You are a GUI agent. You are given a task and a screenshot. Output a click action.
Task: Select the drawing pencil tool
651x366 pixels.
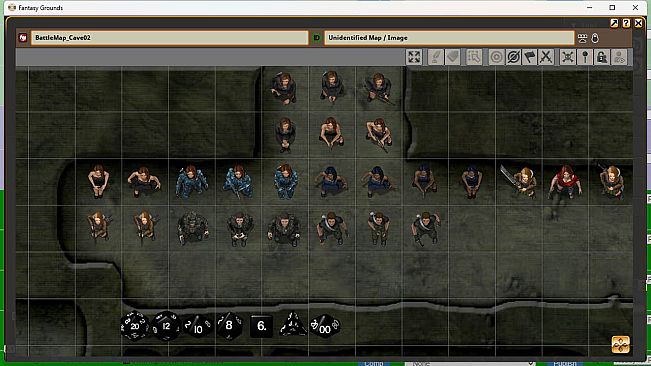coord(436,57)
